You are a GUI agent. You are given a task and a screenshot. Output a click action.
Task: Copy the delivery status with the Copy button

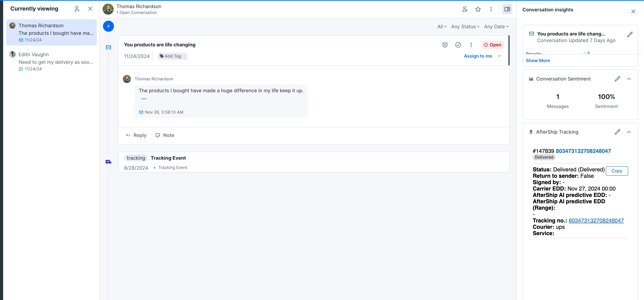coord(617,171)
